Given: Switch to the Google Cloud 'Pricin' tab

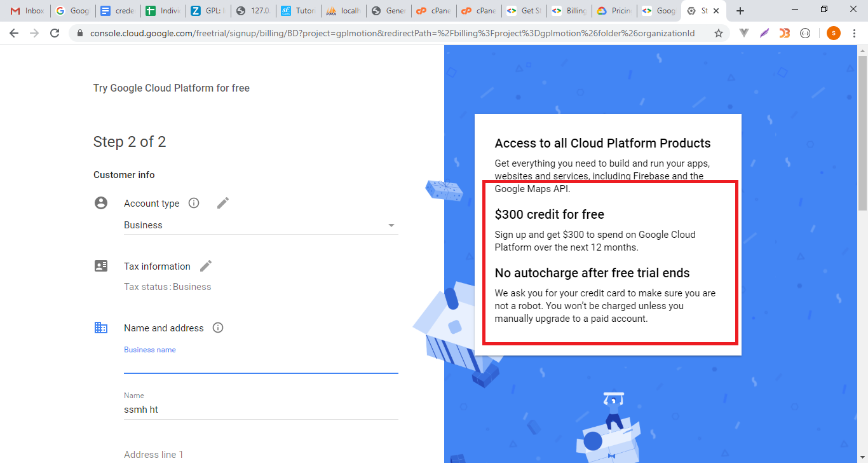Looking at the screenshot, I should pyautogui.click(x=614, y=11).
